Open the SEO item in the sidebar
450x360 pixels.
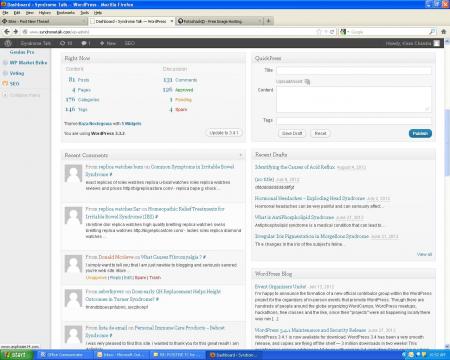[x=14, y=84]
